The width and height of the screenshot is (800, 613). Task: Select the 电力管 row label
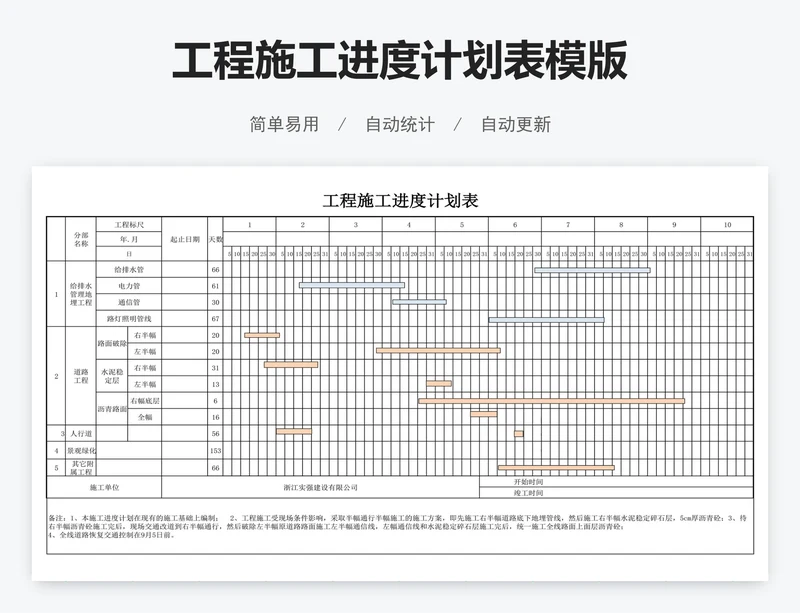tap(129, 286)
